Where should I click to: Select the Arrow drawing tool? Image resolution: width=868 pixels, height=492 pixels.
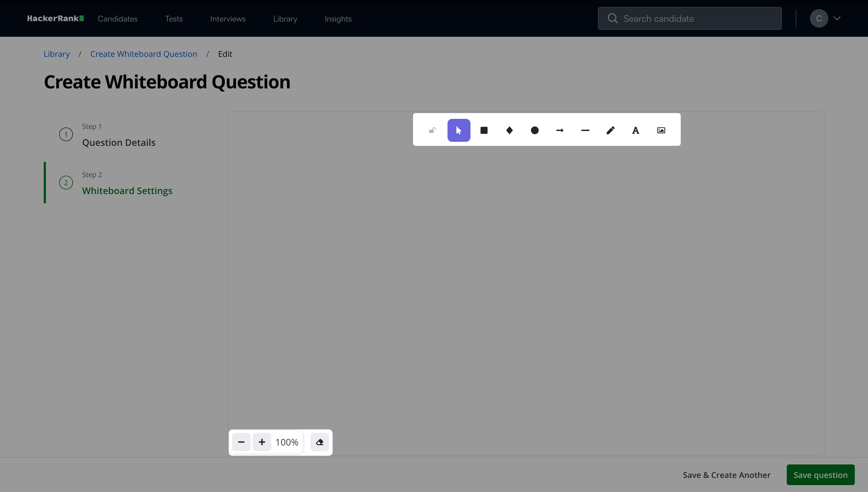tap(560, 130)
